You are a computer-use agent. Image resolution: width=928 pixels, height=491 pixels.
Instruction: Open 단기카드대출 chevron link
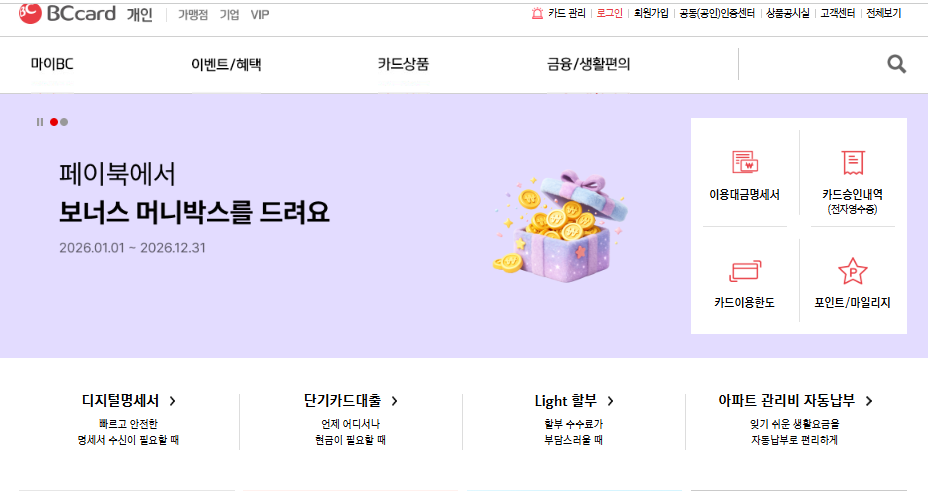point(394,401)
